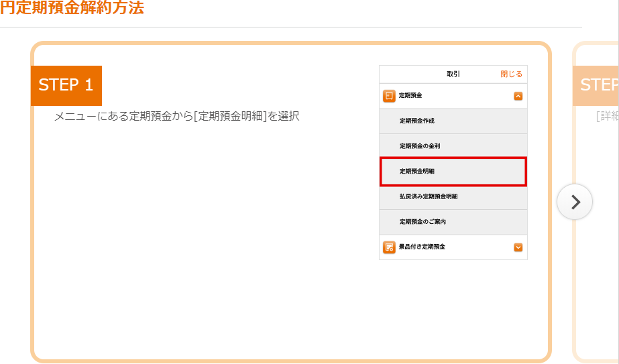Screen dimensions: 619x364
Task: Click the 景品付き定期預金 header label
Action: pos(422,247)
